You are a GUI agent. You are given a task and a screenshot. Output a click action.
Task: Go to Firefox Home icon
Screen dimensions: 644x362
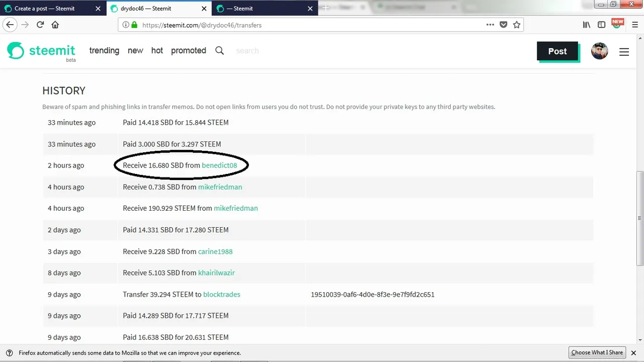click(55, 25)
